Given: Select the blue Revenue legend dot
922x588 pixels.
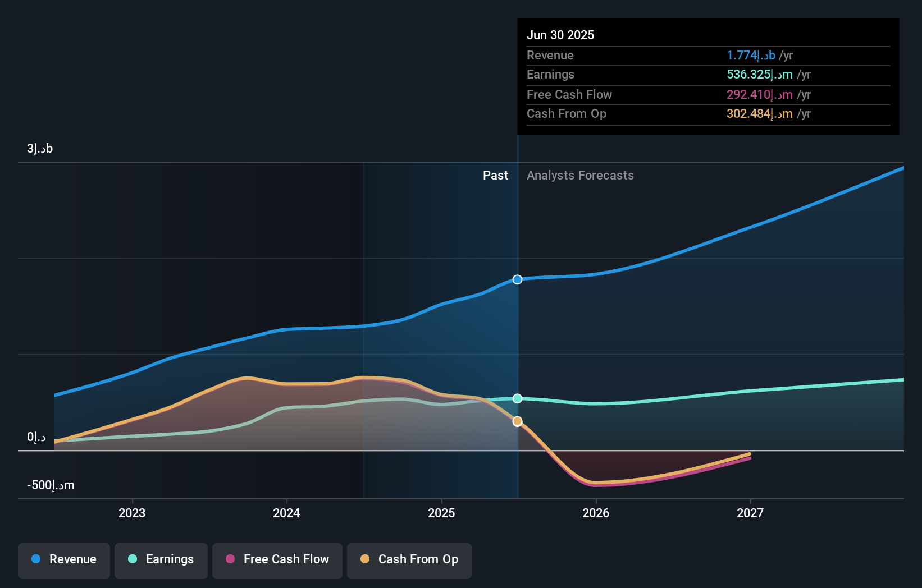Looking at the screenshot, I should 37,559.
